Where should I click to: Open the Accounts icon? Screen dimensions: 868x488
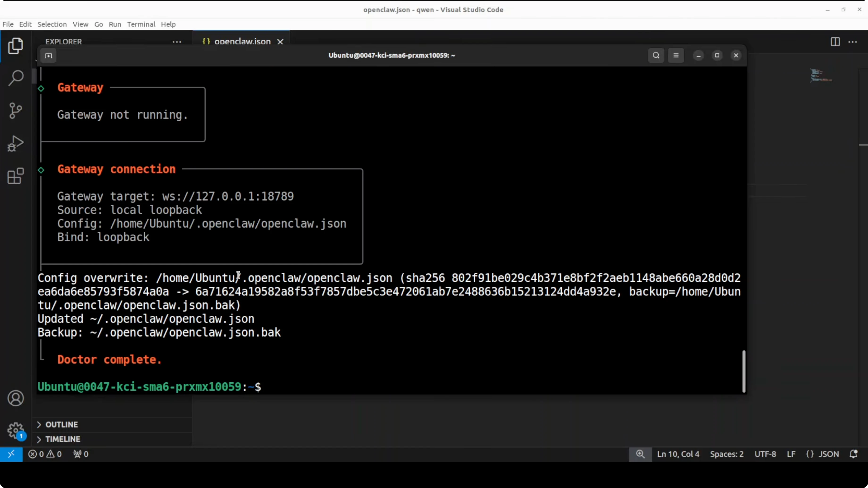coord(16,398)
